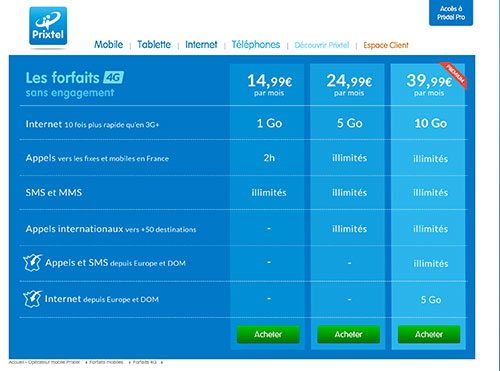Screen dimensions: 500x371
Task: Click illimités in the Appels internationaux row, 24,99€ plan
Action: [349, 229]
